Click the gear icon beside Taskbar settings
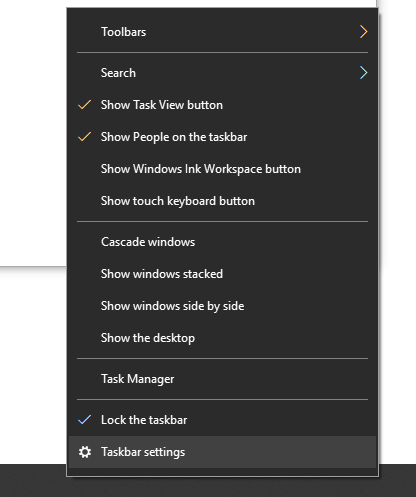The image size is (416, 497). pos(85,452)
